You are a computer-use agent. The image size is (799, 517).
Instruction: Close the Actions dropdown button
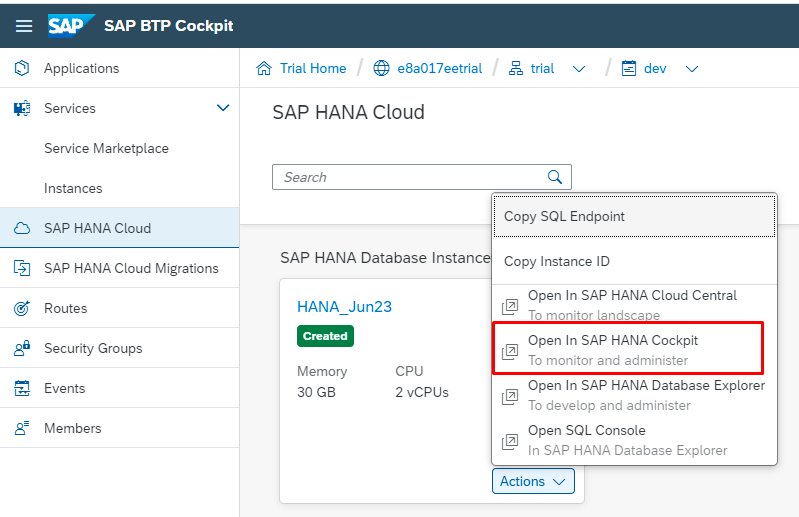[533, 481]
